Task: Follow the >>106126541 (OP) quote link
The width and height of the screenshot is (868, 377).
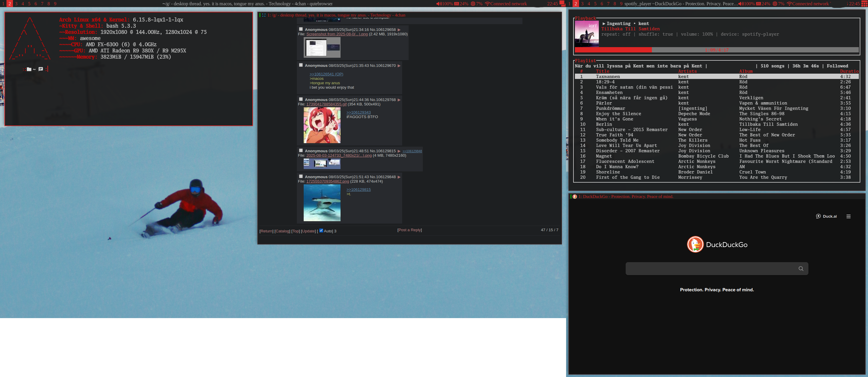Action: click(326, 74)
